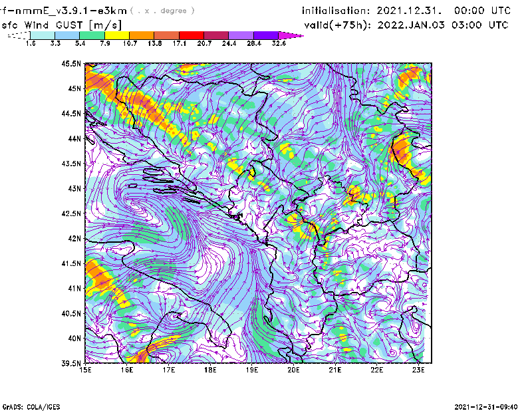
Task: Click the '20E' longitude label
Action: point(293,370)
